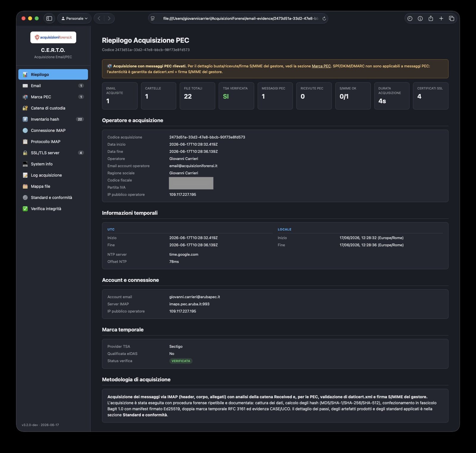The height and width of the screenshot is (453, 476).
Task: Click the Durata Acquisizione 4s card
Action: point(392,96)
